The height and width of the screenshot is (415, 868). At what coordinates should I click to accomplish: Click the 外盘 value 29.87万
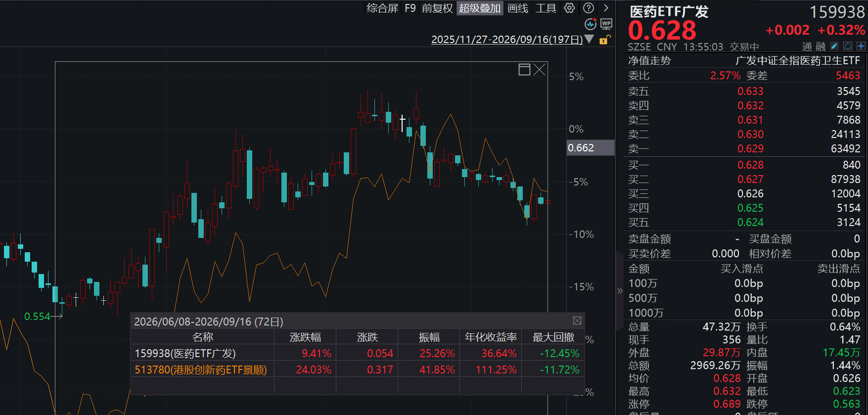point(722,352)
